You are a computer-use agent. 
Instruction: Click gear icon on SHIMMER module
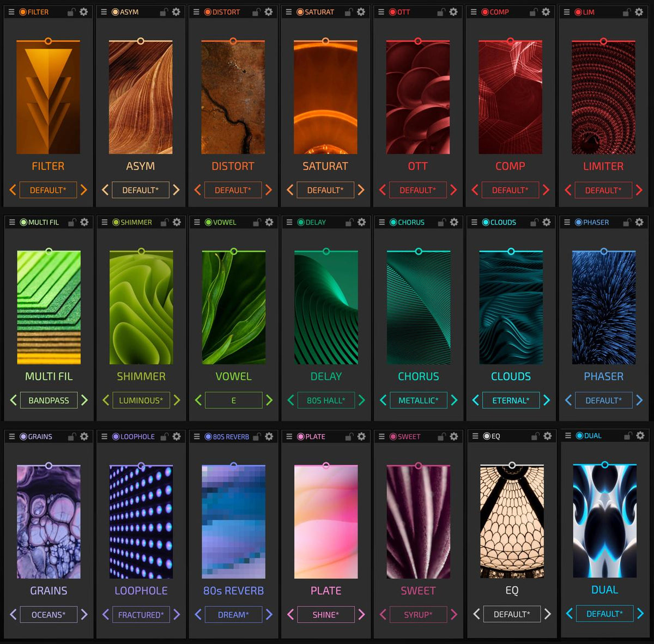pos(177,222)
